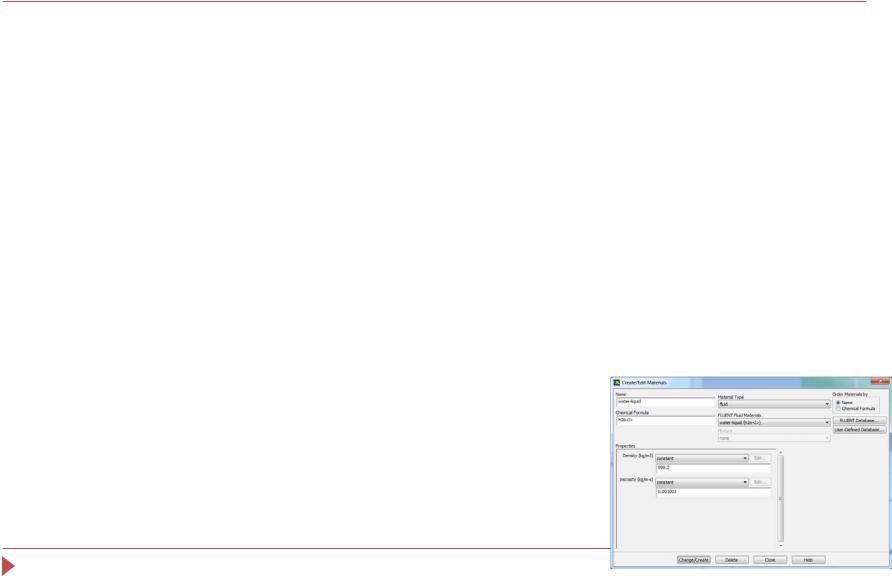Select Name in Order Materials by
This screenshot has height=578, width=892.
pyautogui.click(x=838, y=402)
